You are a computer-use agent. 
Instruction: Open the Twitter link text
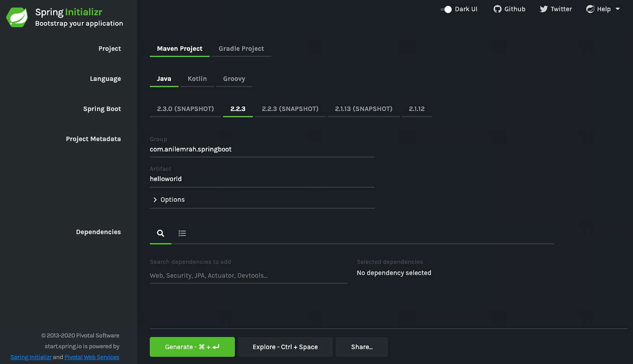[561, 9]
